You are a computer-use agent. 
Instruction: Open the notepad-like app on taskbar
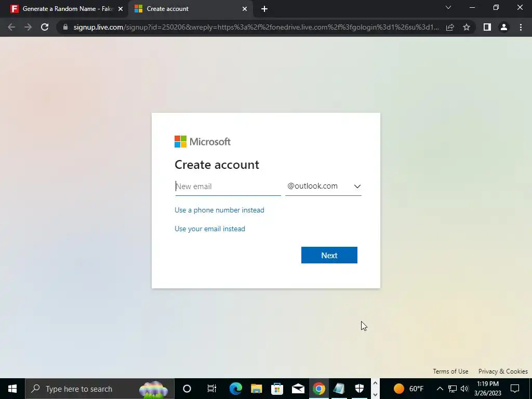pyautogui.click(x=339, y=389)
